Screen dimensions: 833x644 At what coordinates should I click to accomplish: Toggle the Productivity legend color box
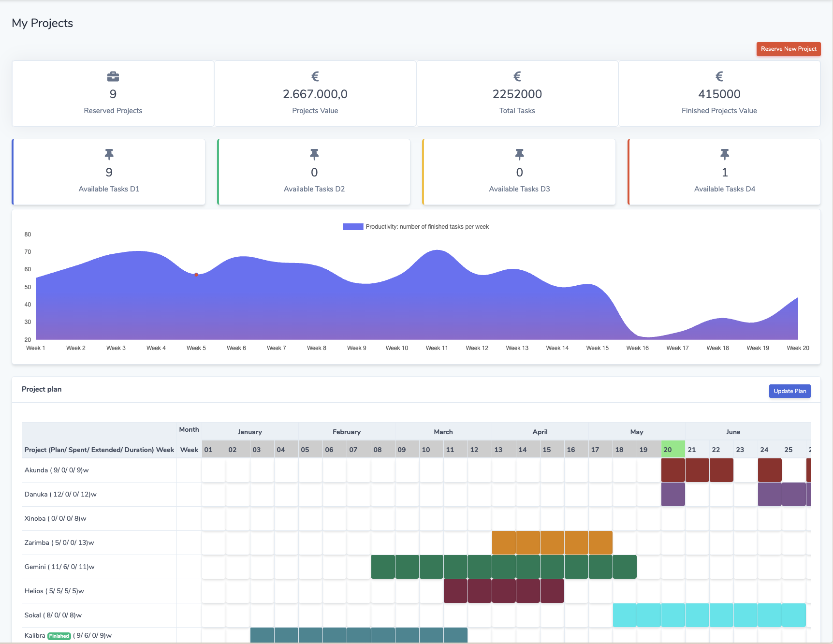[353, 227]
